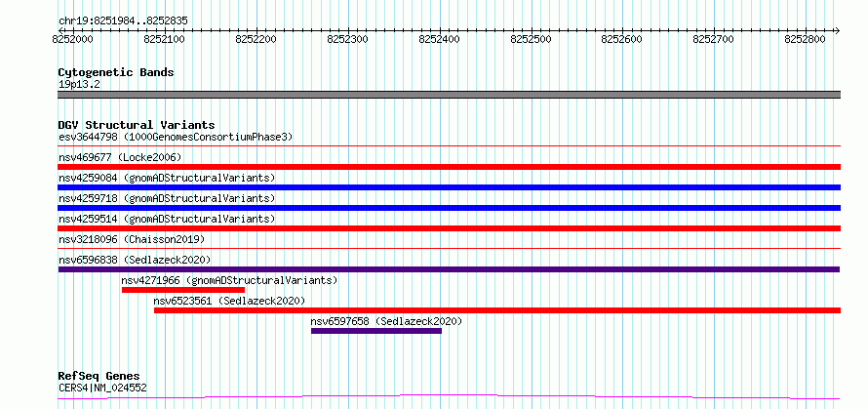Open variant nsv6597658 (Sedlazeck2020) label

pos(386,321)
